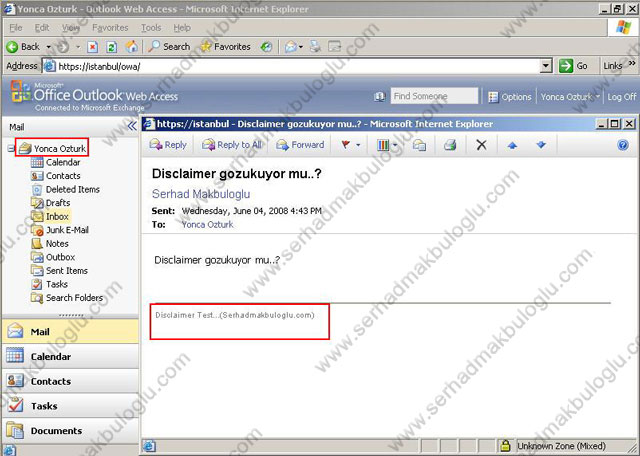Click the Go button
Viewport: 640px width, 456px height.
(x=573, y=66)
